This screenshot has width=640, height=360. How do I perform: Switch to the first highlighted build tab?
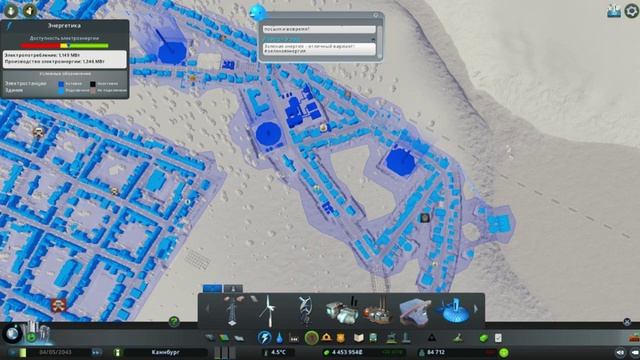pos(213,289)
